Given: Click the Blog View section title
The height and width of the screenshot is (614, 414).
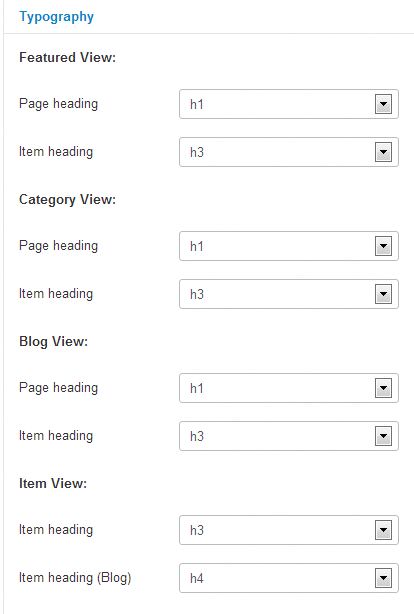Looking at the screenshot, I should [53, 341].
